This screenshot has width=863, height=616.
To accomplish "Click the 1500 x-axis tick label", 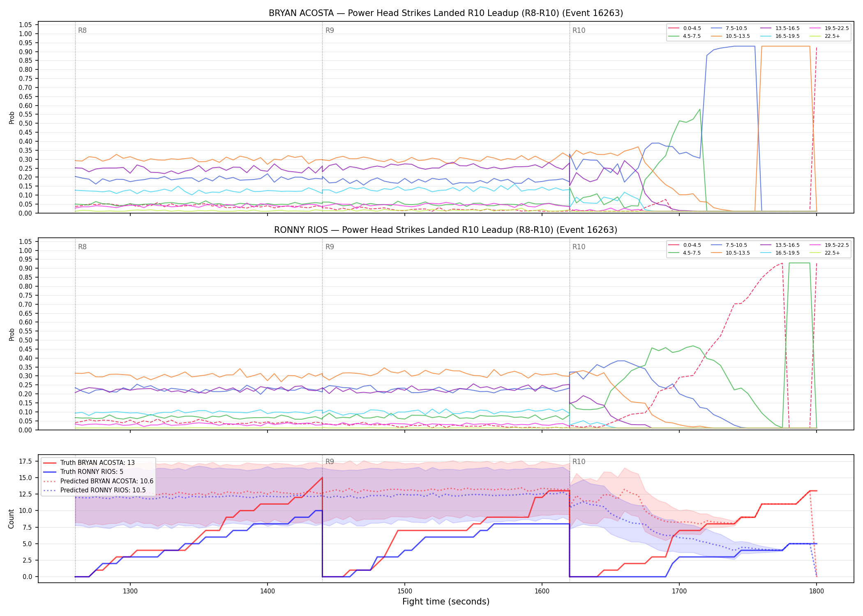I will tap(405, 591).
